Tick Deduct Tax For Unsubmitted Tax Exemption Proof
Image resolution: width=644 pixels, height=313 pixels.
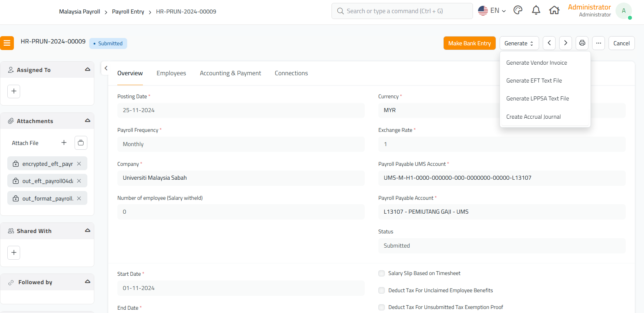coord(382,307)
